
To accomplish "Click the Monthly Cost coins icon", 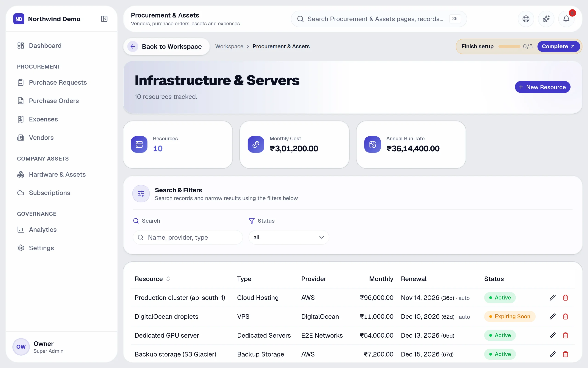I will 256,144.
